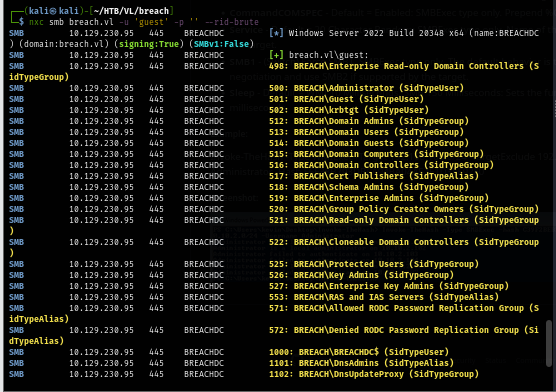Click the IP 10.129.230.95 on the Administrator row
556x392 pixels.
[x=101, y=88]
